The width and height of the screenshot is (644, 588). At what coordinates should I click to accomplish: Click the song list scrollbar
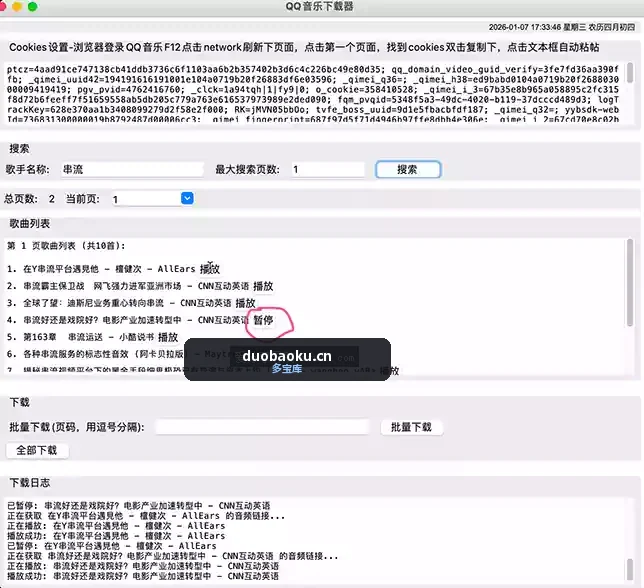tap(630, 283)
